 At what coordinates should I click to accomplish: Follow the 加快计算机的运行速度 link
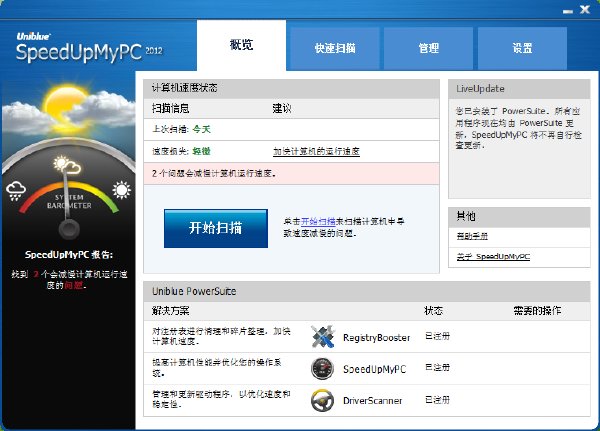point(316,151)
